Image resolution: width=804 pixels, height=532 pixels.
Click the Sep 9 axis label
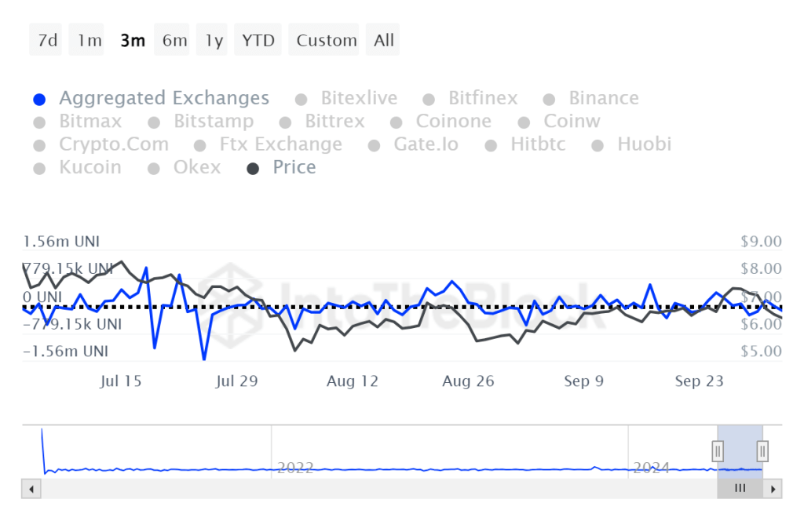click(583, 381)
